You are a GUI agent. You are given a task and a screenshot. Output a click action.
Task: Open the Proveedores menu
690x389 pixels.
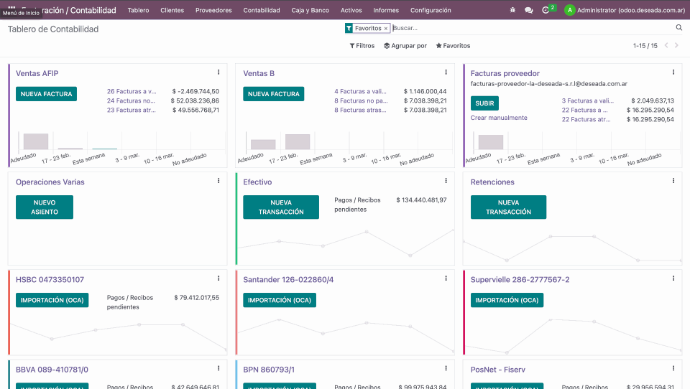[x=213, y=10]
